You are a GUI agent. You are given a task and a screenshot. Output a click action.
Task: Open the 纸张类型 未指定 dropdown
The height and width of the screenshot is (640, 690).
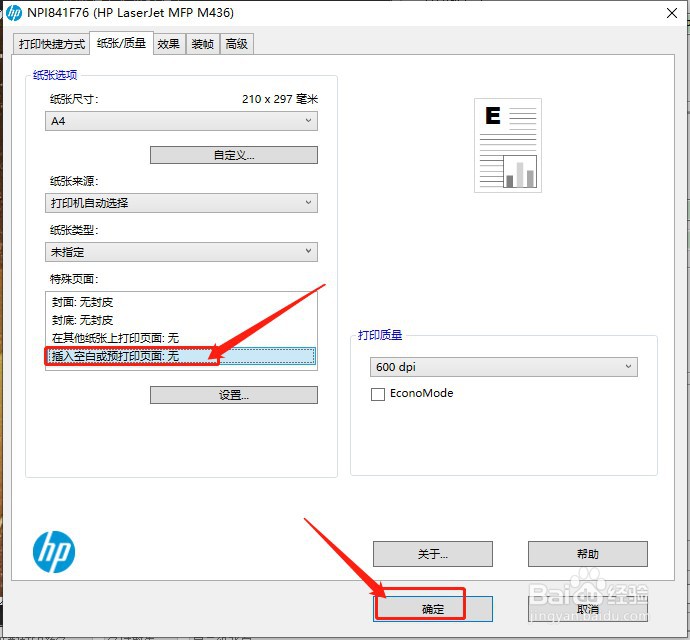coord(181,252)
